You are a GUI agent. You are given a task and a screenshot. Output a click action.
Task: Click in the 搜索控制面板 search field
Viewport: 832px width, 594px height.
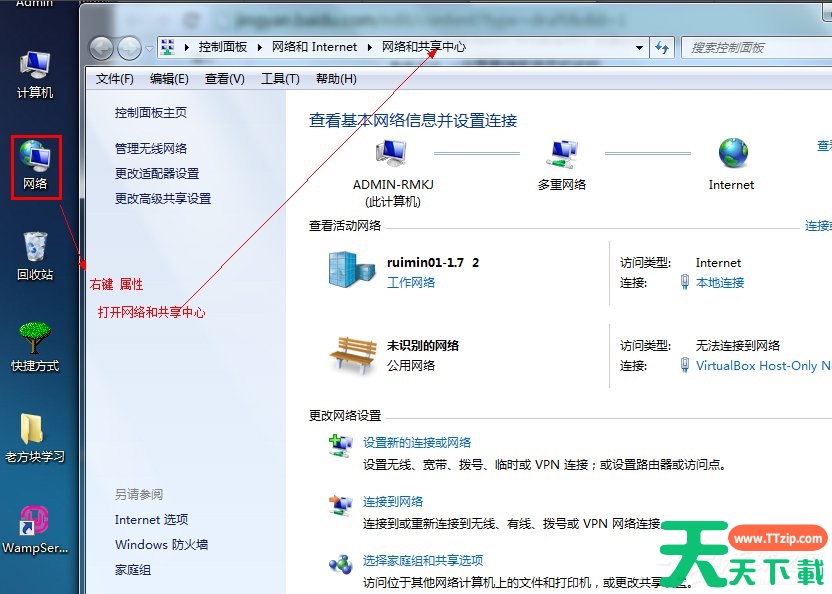pos(750,47)
